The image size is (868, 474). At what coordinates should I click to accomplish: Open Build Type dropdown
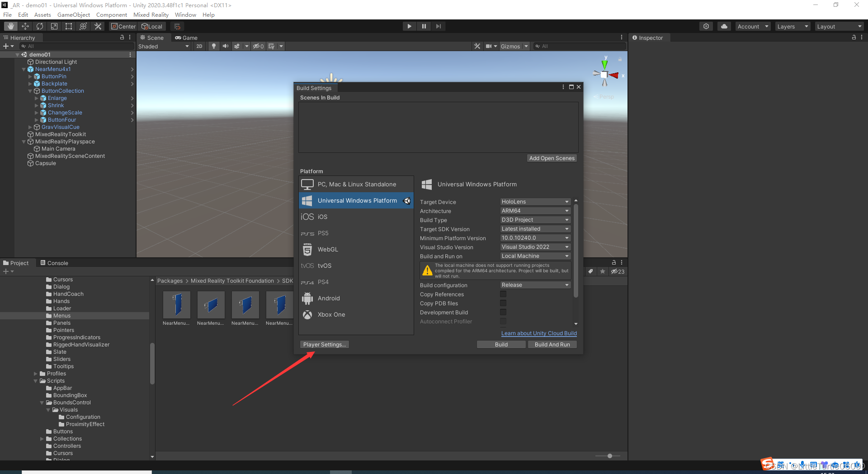pos(535,220)
